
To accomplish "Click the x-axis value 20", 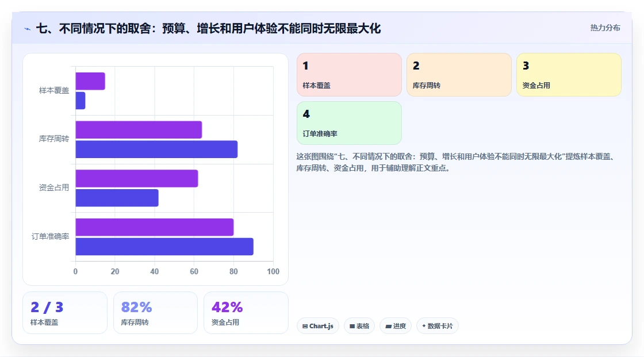I will click(x=115, y=271).
